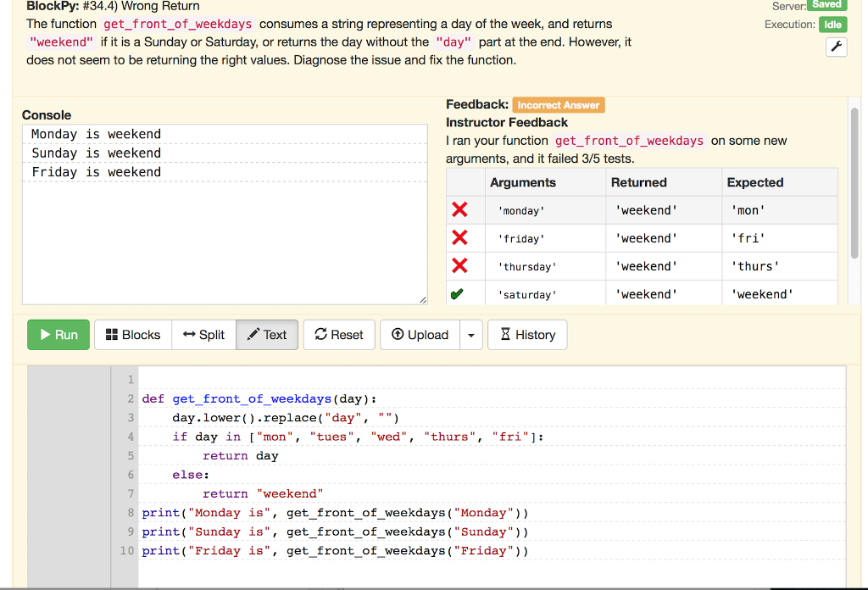
Task: Click the Upload arrow-circle icon
Action: point(399,334)
